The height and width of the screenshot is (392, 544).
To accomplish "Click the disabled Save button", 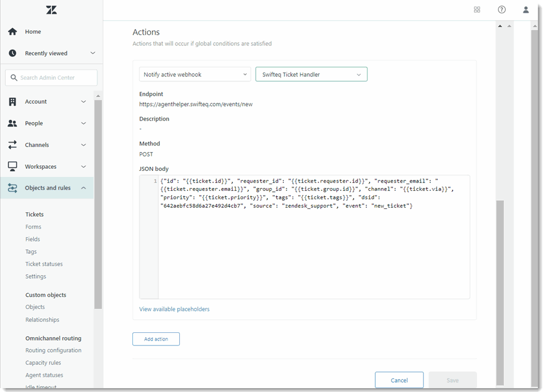I will (x=452, y=380).
